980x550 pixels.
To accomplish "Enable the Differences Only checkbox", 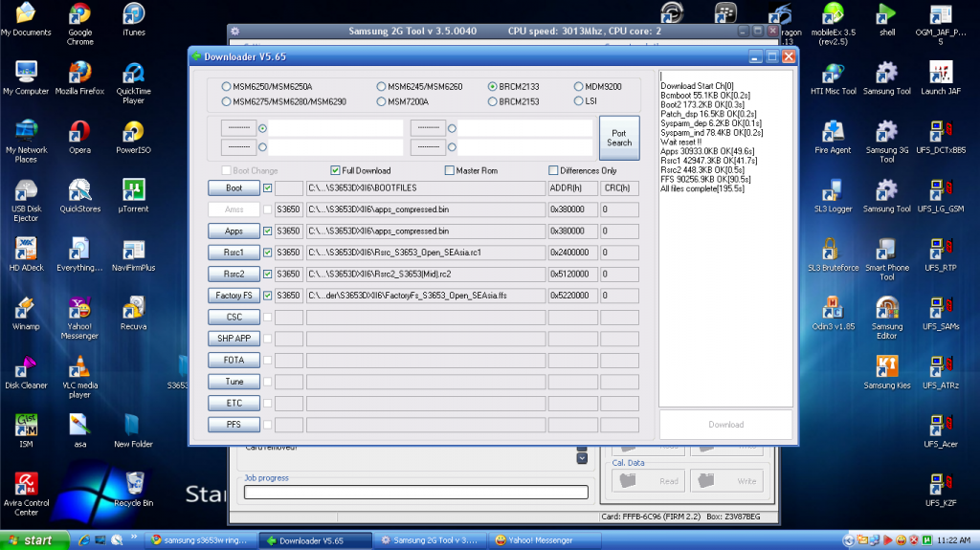I will 553,170.
